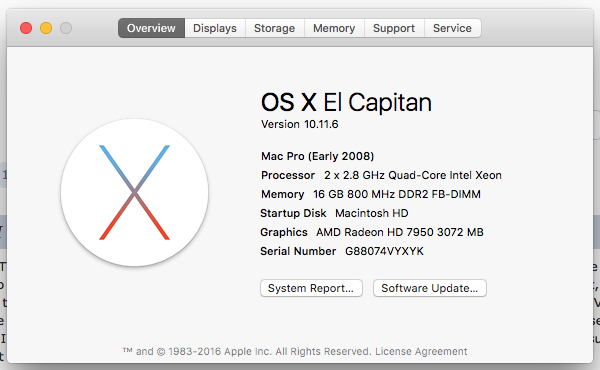
Task: Click the Memory label in the spec list
Action: click(282, 194)
